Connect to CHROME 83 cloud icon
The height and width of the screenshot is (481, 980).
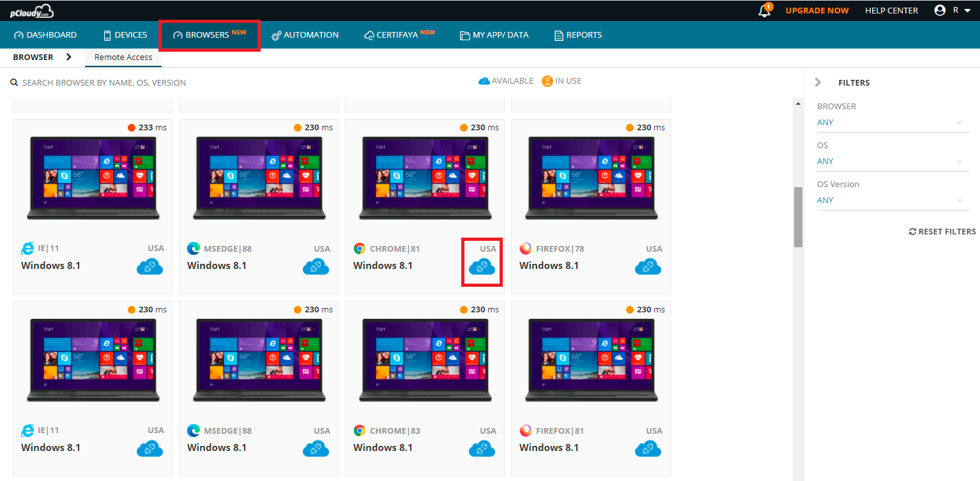482,449
